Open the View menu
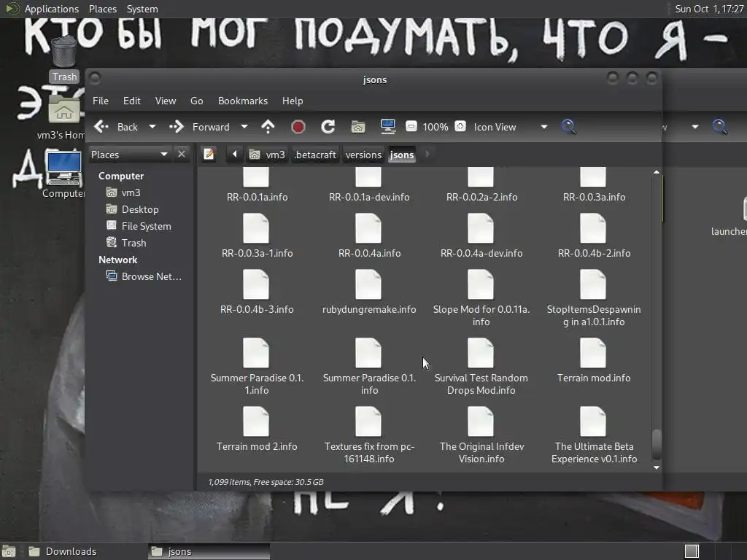Image resolution: width=747 pixels, height=560 pixels. pos(166,101)
